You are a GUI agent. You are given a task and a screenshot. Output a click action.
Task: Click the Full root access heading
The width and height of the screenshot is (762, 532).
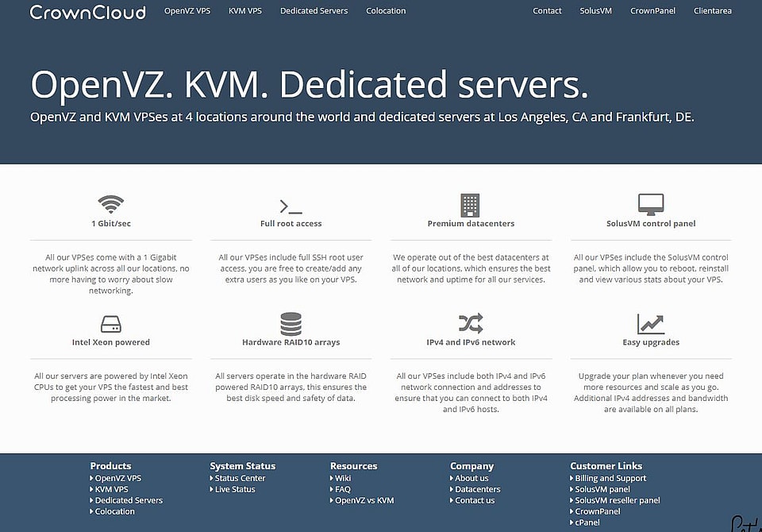291,224
